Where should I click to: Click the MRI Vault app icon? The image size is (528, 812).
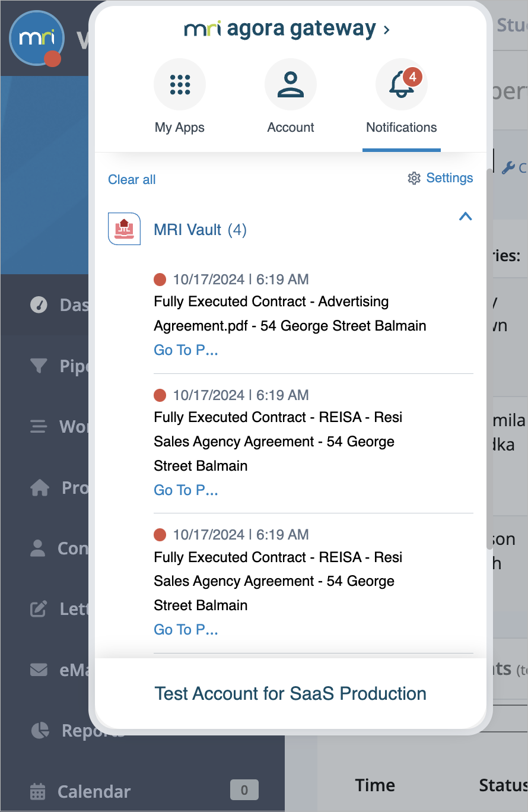(x=124, y=229)
